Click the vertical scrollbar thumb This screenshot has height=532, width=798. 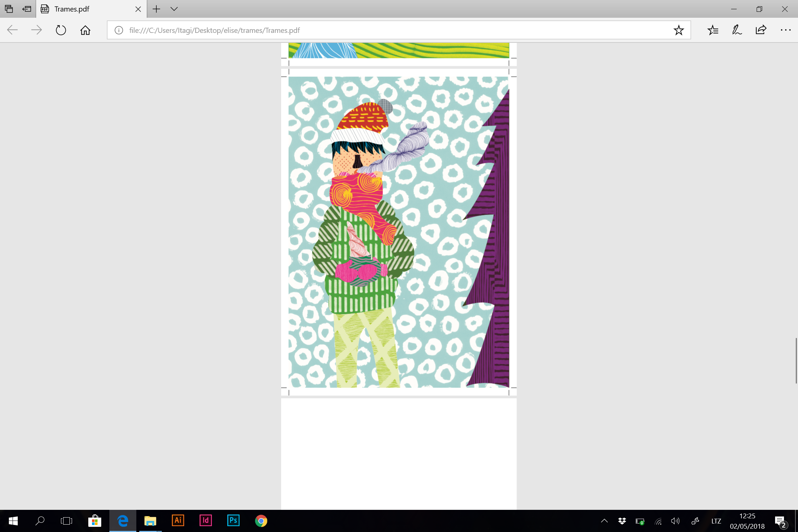coord(796,360)
